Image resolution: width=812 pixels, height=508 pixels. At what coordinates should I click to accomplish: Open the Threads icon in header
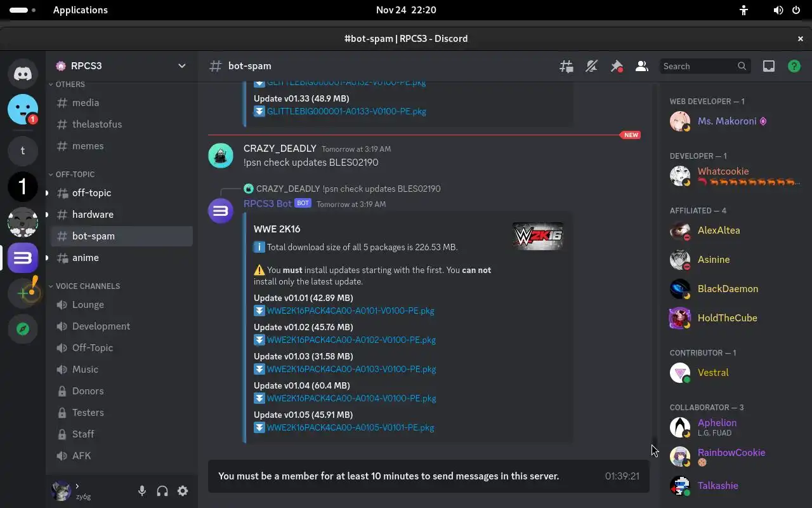(566, 66)
